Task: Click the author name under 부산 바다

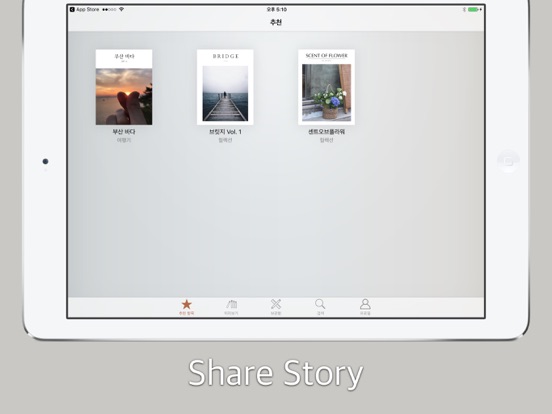Action: [124, 140]
